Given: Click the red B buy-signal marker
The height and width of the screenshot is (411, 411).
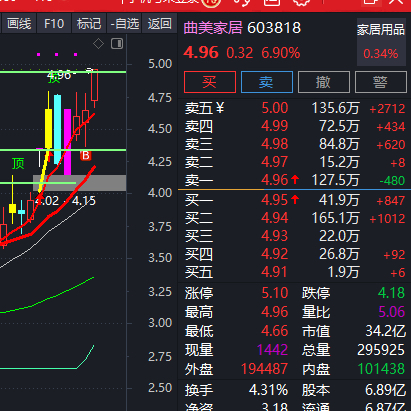Looking at the screenshot, I should click(x=86, y=156).
